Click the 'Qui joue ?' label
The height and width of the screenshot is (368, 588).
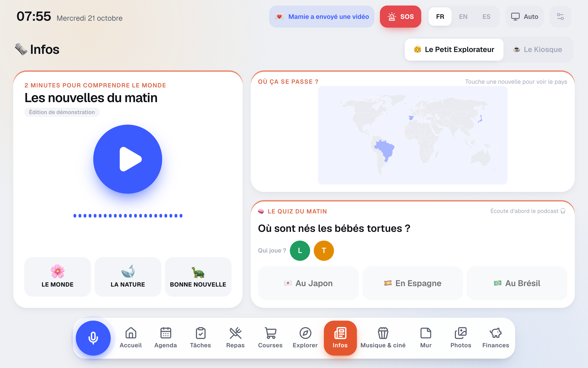[272, 250]
